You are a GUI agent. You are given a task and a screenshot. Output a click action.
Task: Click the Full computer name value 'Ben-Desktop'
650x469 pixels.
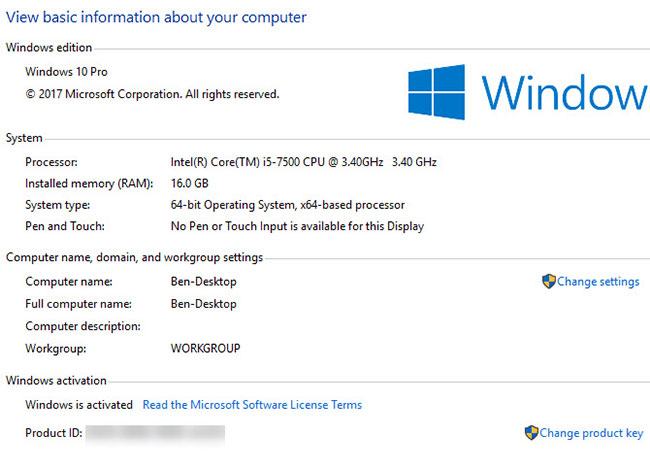(204, 304)
